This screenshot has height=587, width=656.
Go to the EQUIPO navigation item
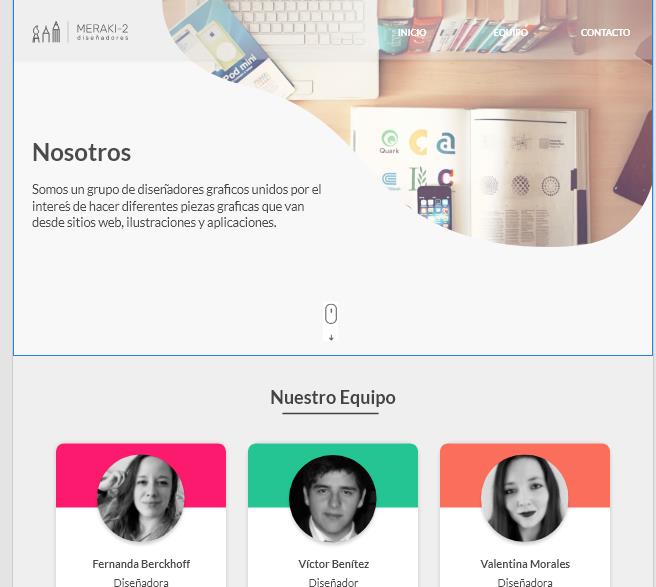click(510, 33)
